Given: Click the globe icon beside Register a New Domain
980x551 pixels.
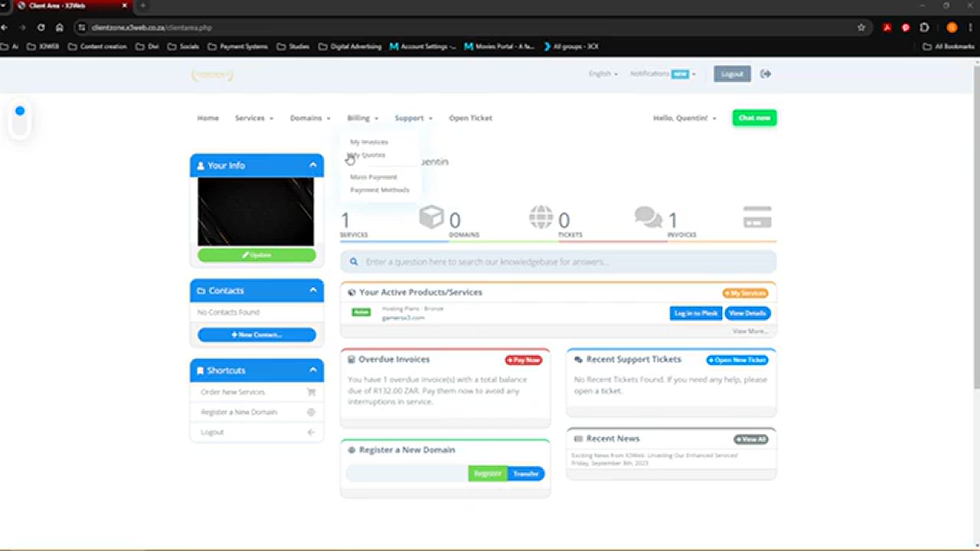Looking at the screenshot, I should tap(311, 412).
